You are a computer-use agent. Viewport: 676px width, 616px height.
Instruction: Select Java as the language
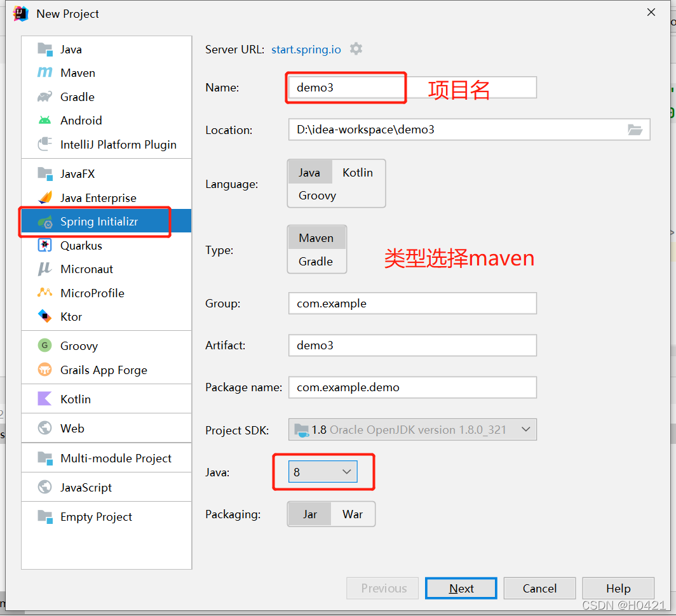(309, 173)
